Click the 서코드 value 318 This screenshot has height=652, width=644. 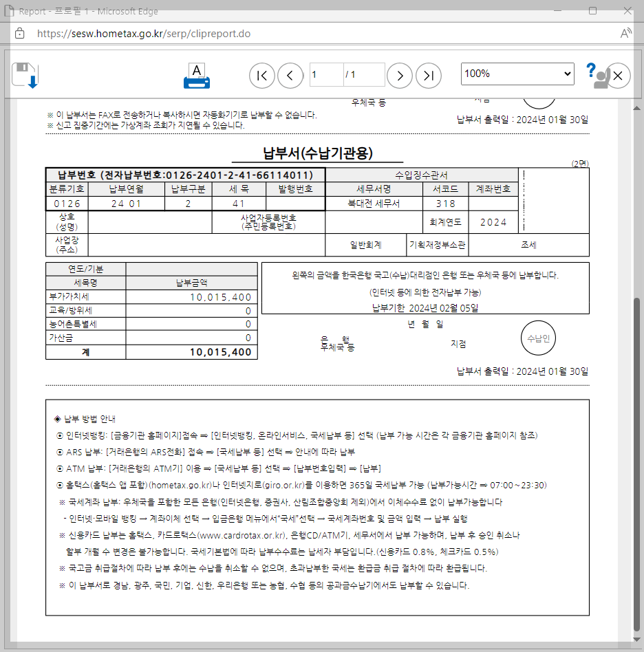[446, 204]
